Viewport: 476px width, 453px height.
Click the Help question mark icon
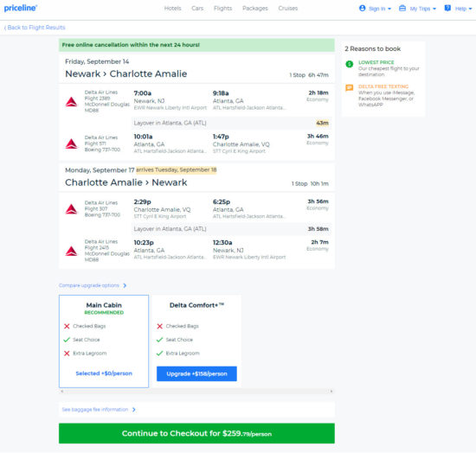coord(447,8)
